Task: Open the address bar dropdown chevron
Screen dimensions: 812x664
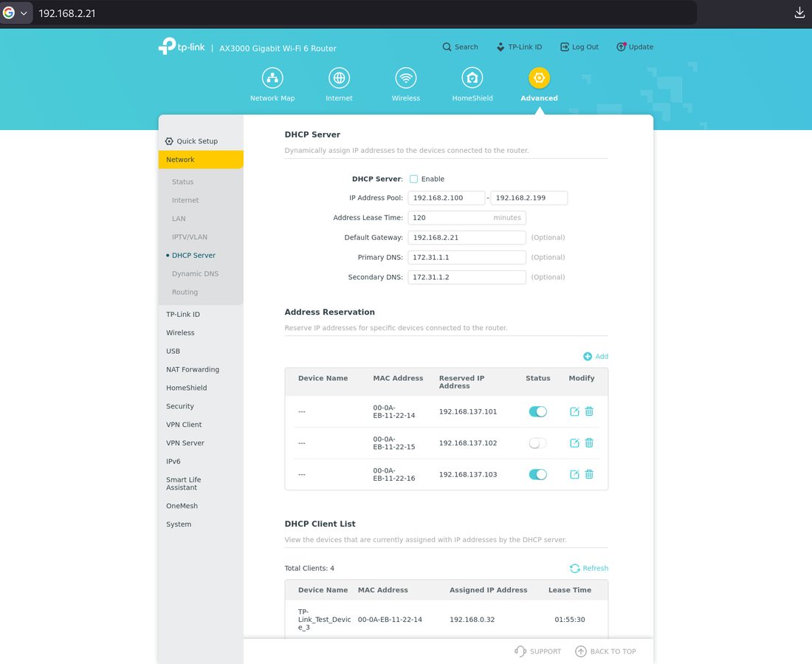Action: (x=24, y=13)
